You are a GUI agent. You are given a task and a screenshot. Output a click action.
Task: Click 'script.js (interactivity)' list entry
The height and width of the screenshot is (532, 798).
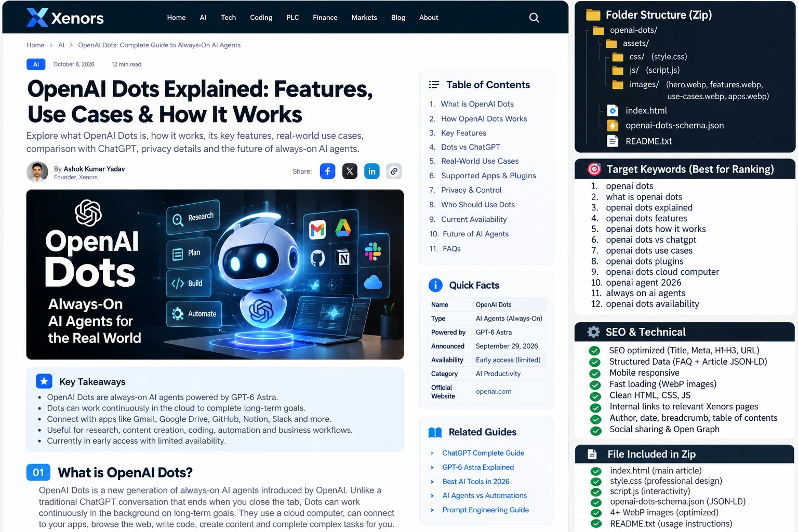pyautogui.click(x=650, y=491)
